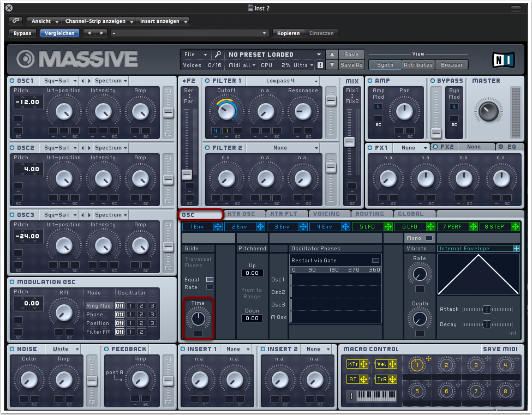Toggle the OSC1 power button
The width and height of the screenshot is (532, 415).
[x=13, y=81]
